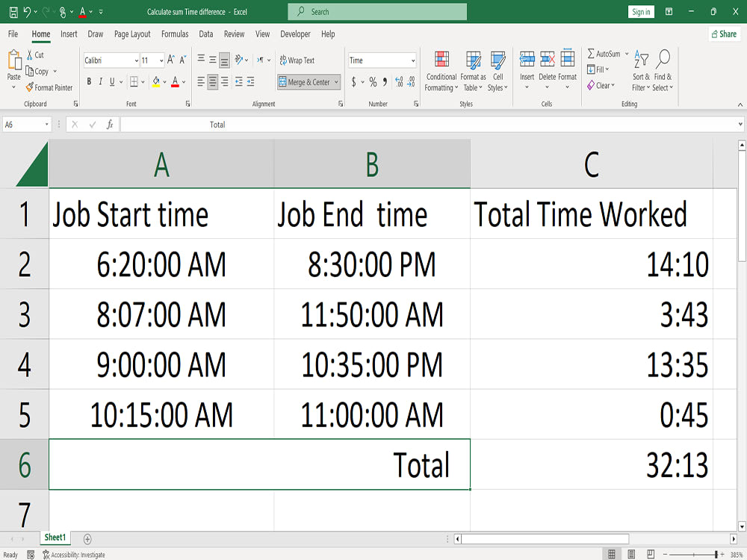Screen dimensions: 747x560
Task: Switch to the Data tab
Action: [206, 34]
